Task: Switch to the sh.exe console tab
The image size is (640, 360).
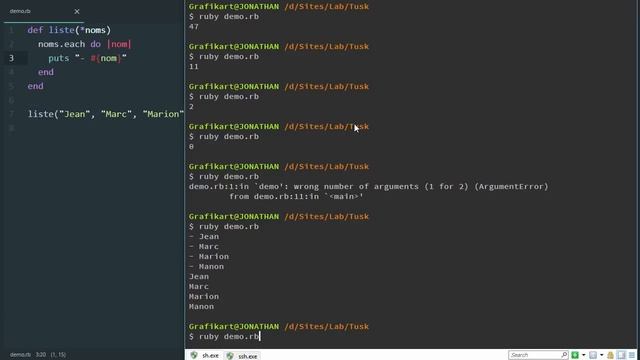Action: pos(205,356)
